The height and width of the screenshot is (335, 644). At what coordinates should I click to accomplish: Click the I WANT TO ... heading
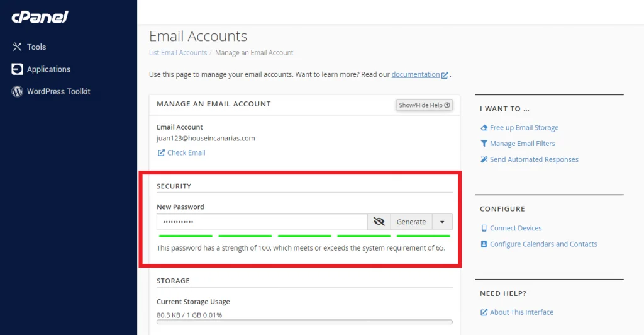504,109
